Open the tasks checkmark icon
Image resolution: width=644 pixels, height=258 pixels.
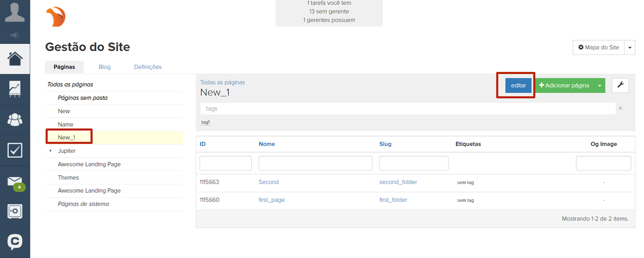[x=14, y=150]
